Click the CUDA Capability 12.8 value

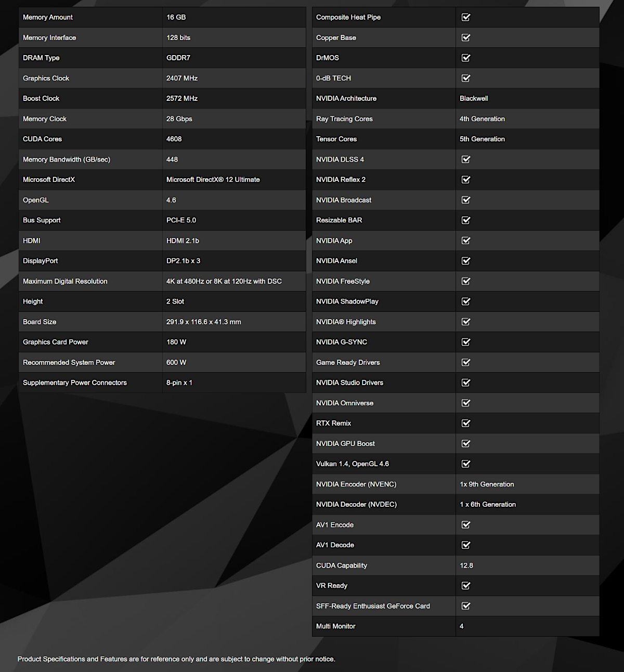(466, 565)
